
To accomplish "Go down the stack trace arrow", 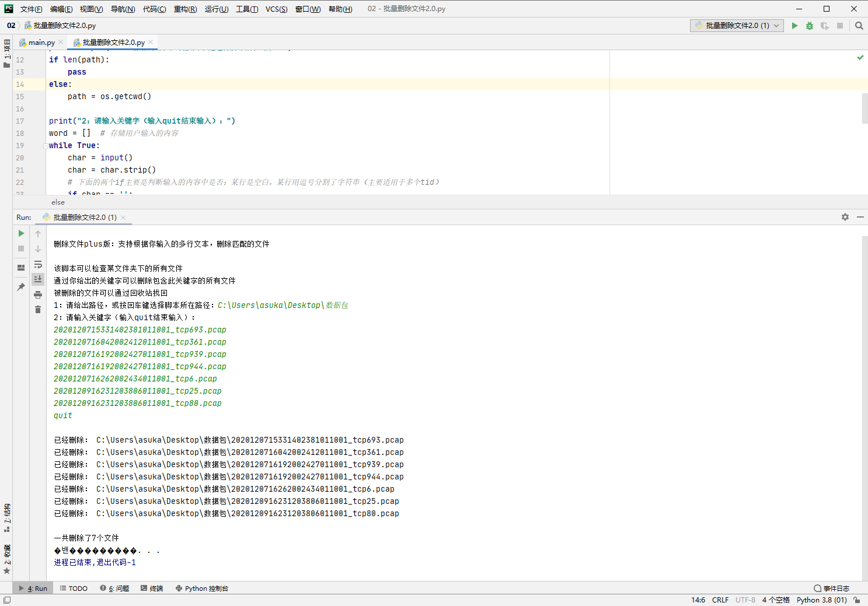I will (38, 249).
